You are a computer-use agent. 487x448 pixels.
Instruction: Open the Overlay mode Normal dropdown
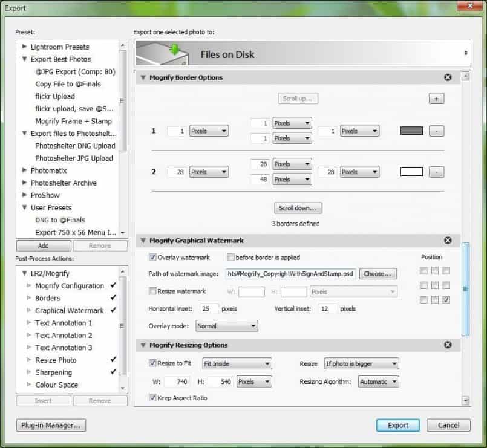226,326
